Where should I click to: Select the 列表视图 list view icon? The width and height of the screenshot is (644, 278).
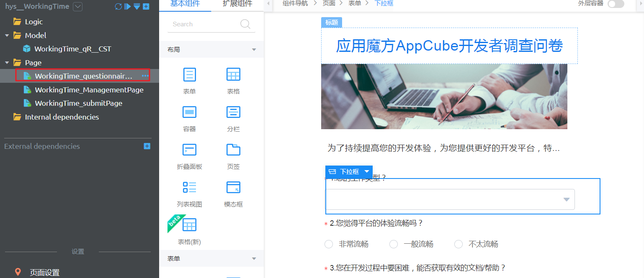tap(190, 187)
